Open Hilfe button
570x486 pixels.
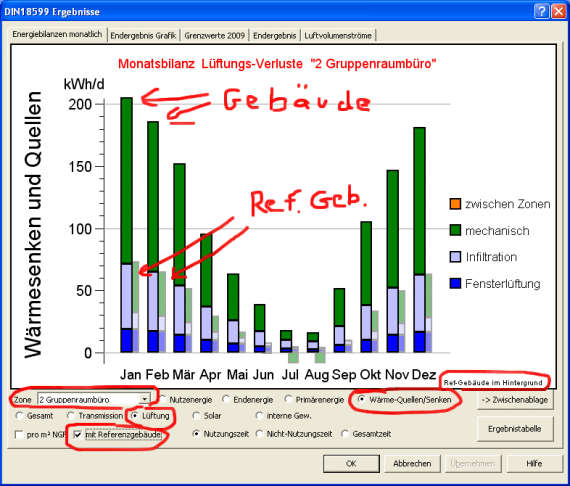pyautogui.click(x=534, y=463)
